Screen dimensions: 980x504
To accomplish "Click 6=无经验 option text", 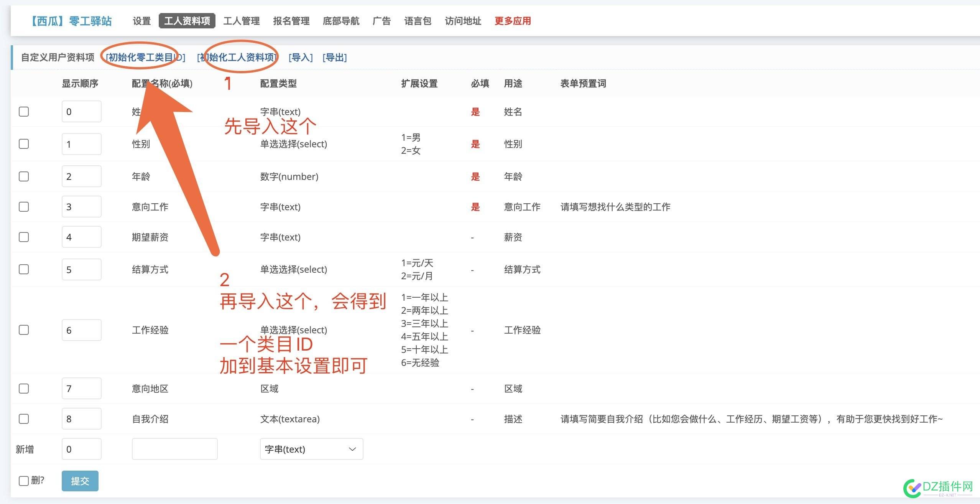I will [420, 362].
